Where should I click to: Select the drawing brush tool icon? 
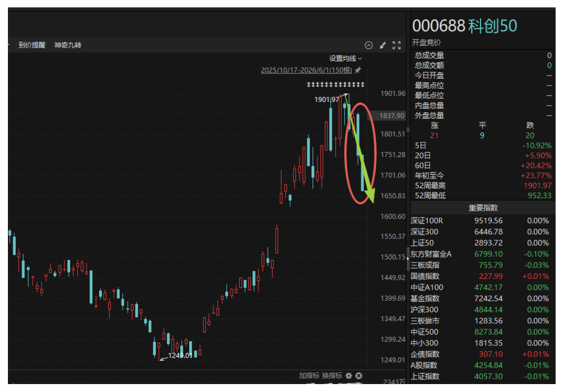click(x=383, y=45)
